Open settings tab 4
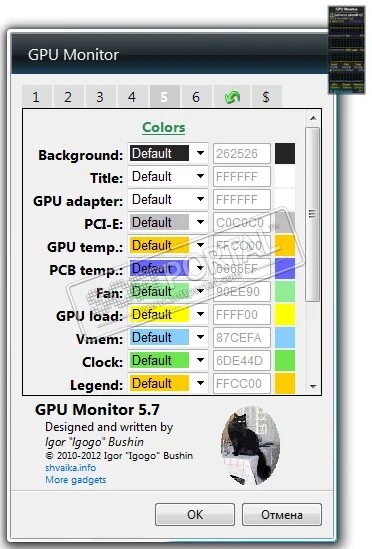372x549 pixels. 132,97
